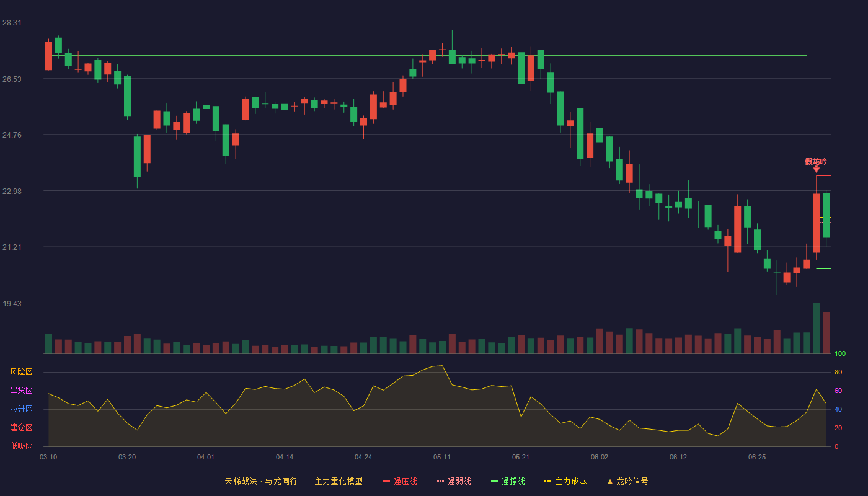
Task: Click the 40 indicator scale value
Action: pyautogui.click(x=838, y=409)
